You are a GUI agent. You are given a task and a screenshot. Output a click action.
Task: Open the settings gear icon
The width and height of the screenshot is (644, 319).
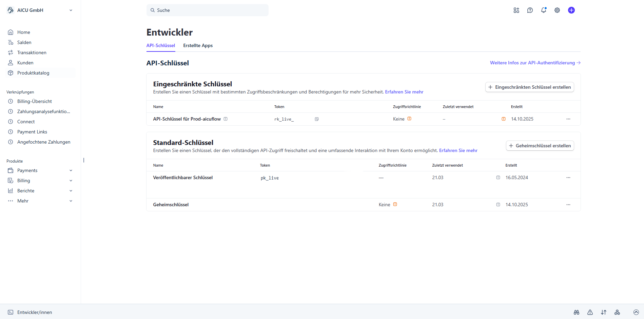pyautogui.click(x=557, y=10)
